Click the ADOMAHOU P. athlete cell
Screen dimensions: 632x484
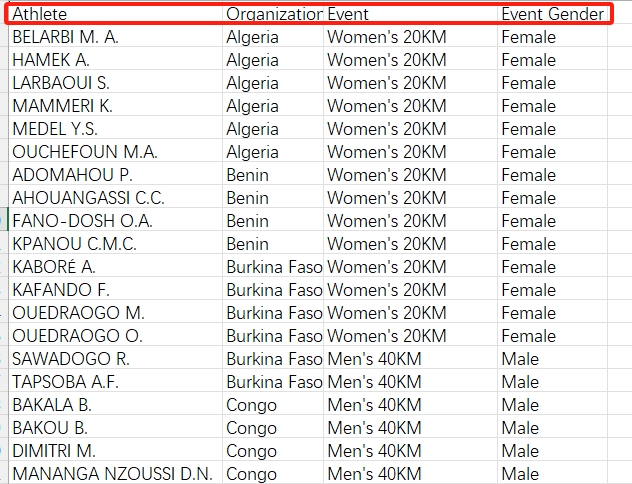[x=115, y=175]
